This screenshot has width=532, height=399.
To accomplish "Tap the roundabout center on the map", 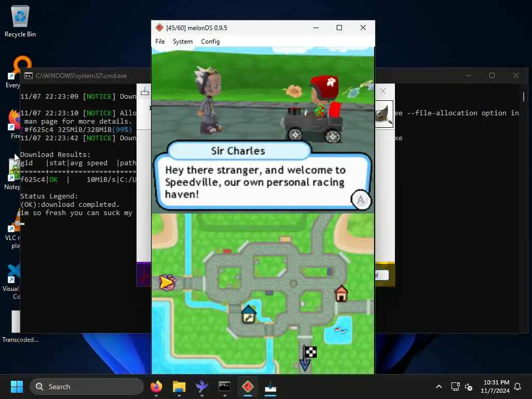I will pos(294,283).
